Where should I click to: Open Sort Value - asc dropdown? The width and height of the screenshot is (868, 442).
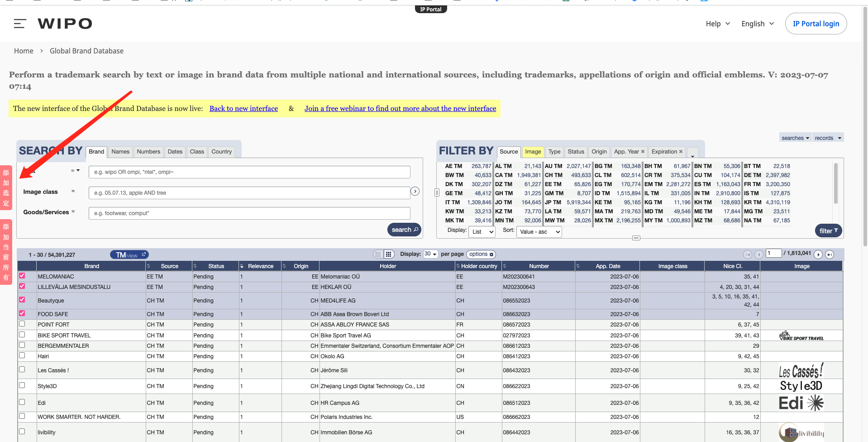click(539, 231)
